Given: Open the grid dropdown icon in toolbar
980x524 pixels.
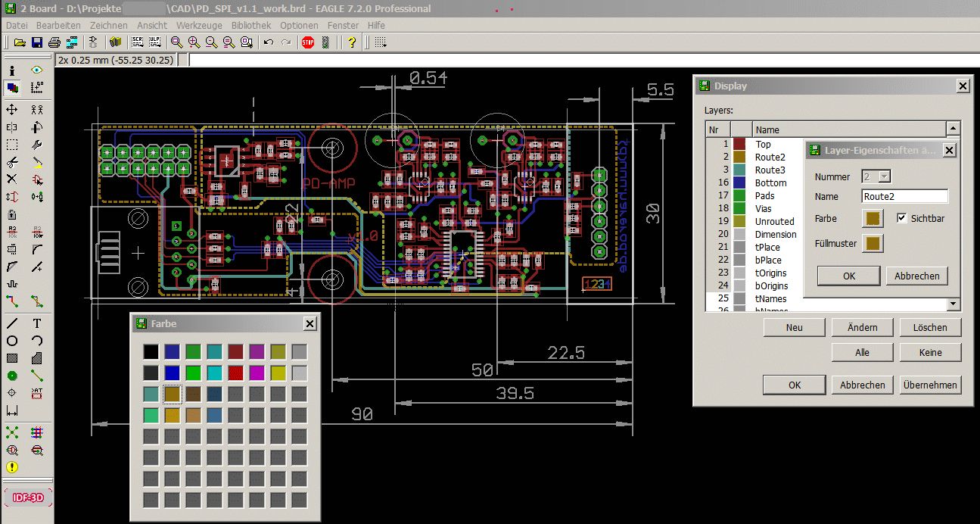Looking at the screenshot, I should pyautogui.click(x=380, y=42).
